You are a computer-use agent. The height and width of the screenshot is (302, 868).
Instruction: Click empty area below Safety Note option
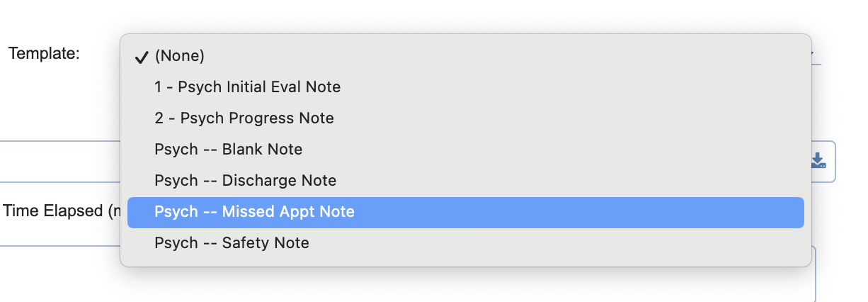[x=466, y=262]
